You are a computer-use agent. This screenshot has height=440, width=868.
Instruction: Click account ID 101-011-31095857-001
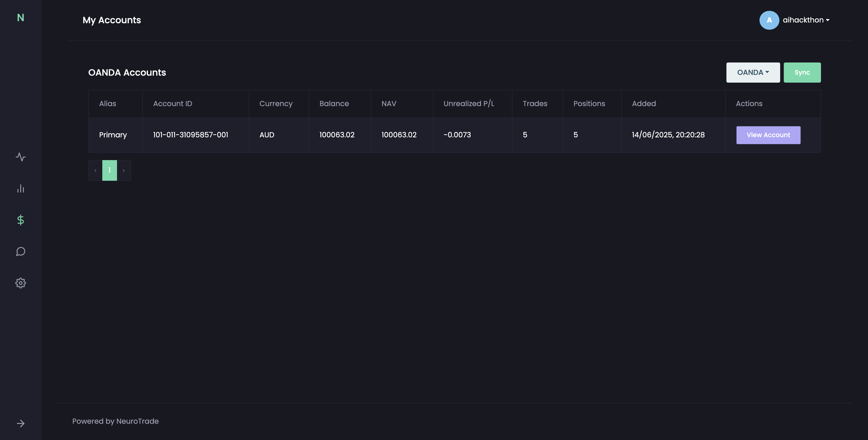[x=190, y=135]
